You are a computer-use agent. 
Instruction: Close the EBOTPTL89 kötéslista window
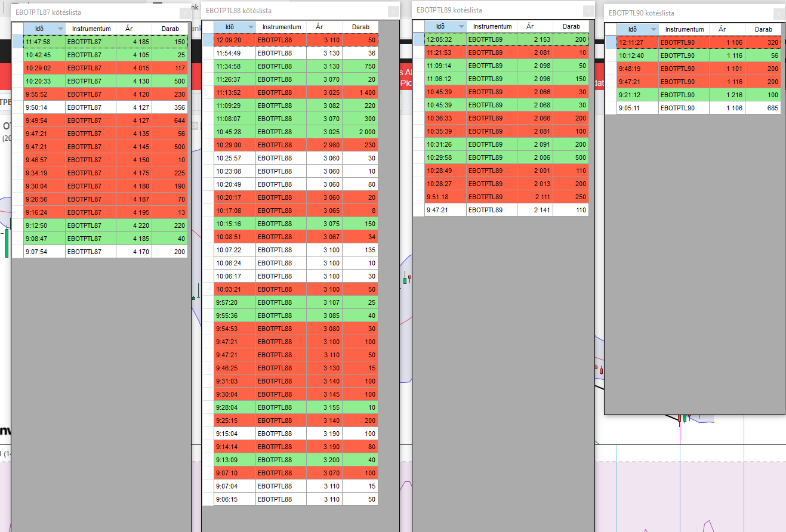588,10
